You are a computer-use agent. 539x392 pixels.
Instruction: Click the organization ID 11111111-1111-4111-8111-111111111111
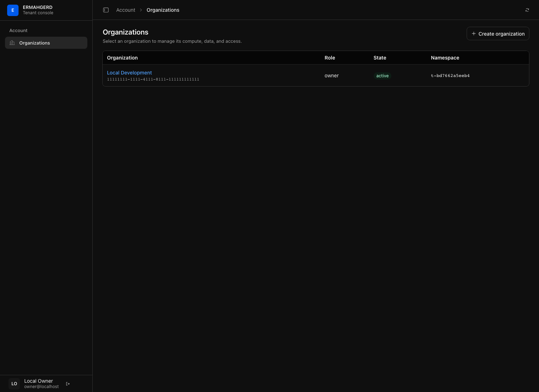point(153,79)
